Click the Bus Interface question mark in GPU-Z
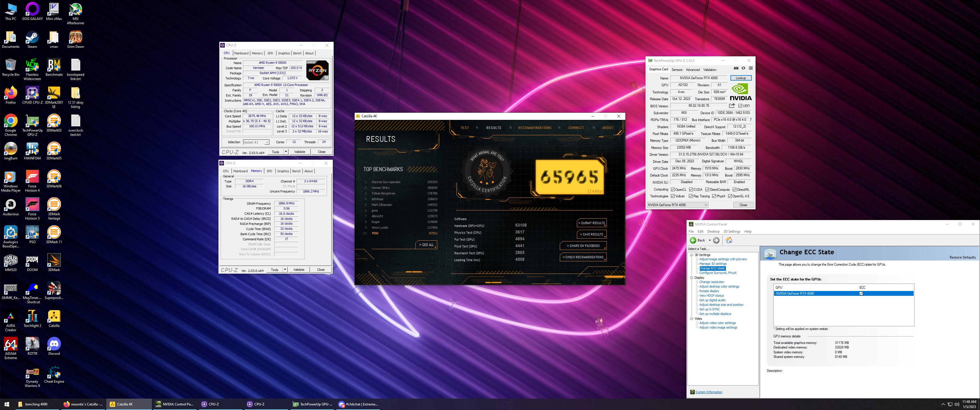The width and height of the screenshot is (980, 410). (x=751, y=119)
